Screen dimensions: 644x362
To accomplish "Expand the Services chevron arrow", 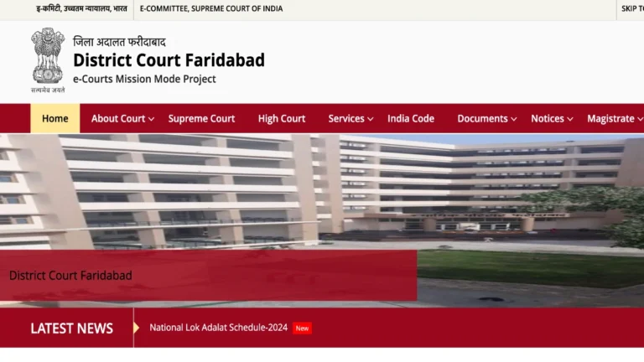I will click(370, 119).
